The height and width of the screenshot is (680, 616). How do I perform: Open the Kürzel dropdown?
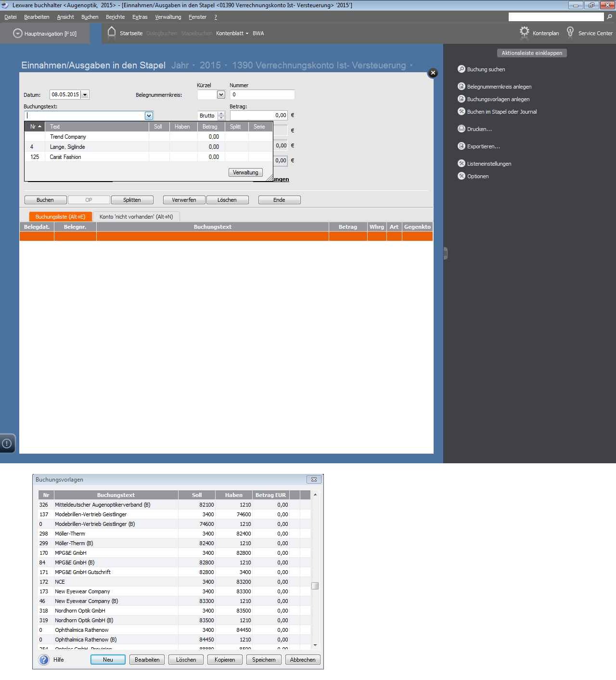click(221, 95)
